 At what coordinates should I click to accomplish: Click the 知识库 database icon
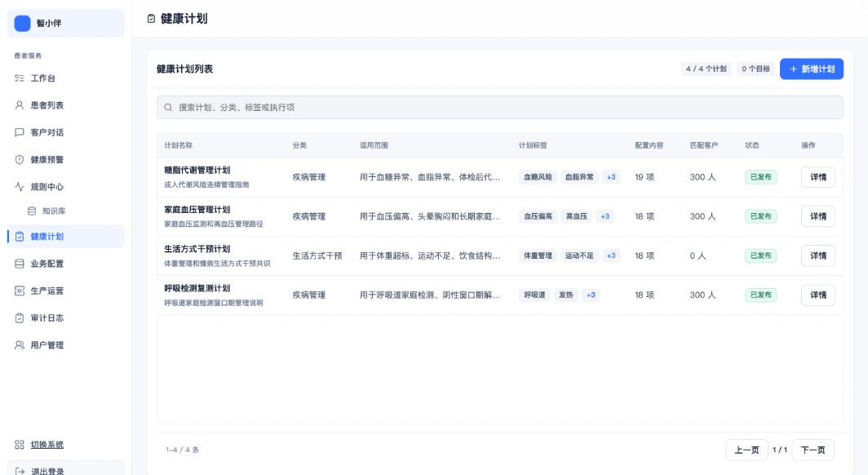click(32, 211)
